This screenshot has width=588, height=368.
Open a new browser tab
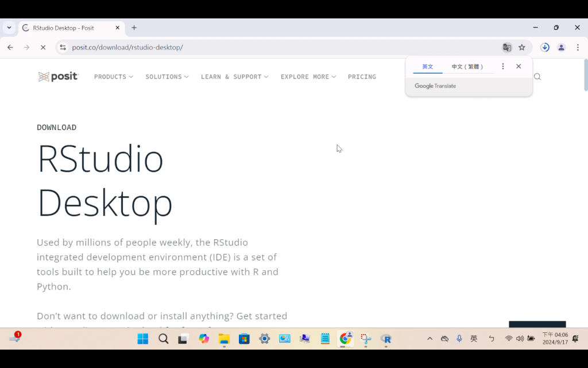click(134, 28)
